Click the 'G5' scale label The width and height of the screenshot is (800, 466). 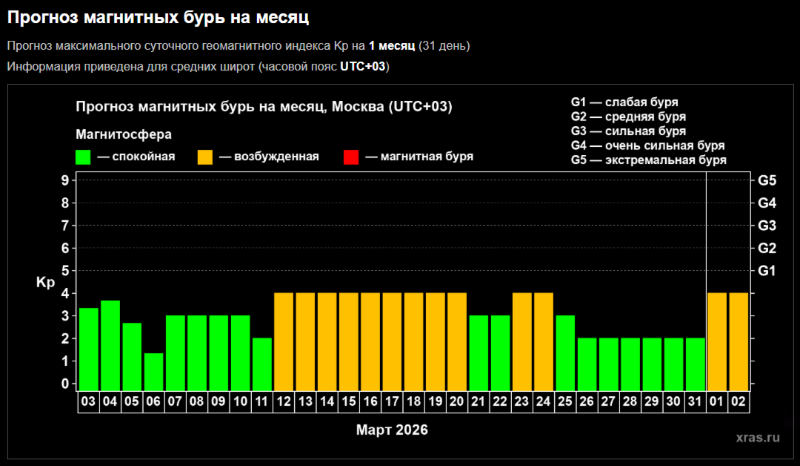click(767, 180)
